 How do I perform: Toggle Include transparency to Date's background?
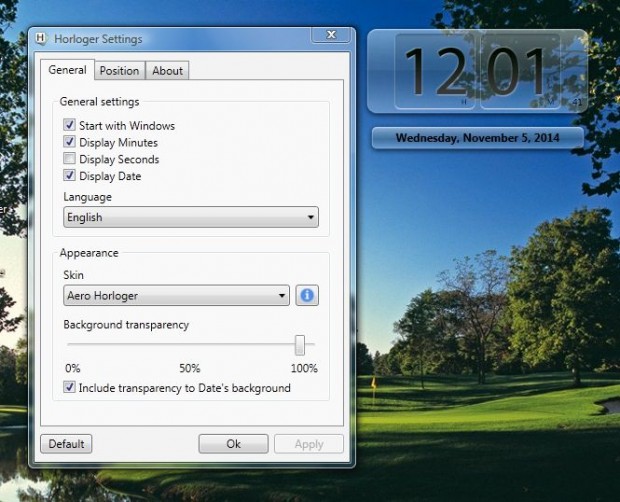point(70,387)
